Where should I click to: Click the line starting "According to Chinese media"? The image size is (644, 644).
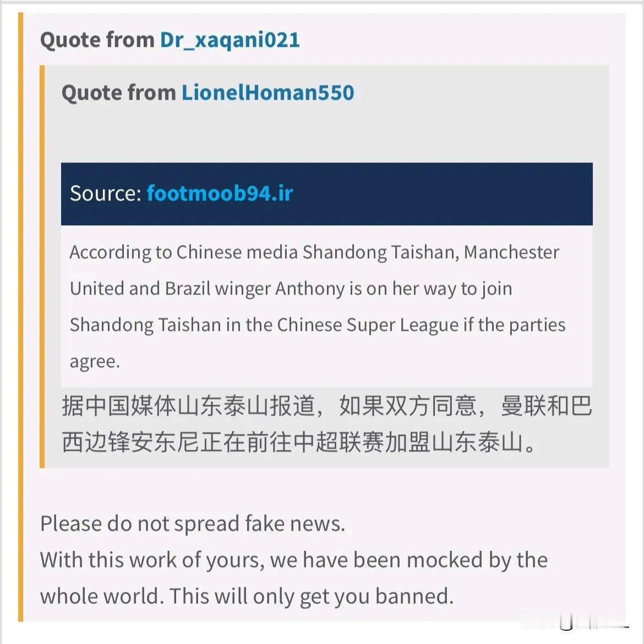(x=314, y=252)
